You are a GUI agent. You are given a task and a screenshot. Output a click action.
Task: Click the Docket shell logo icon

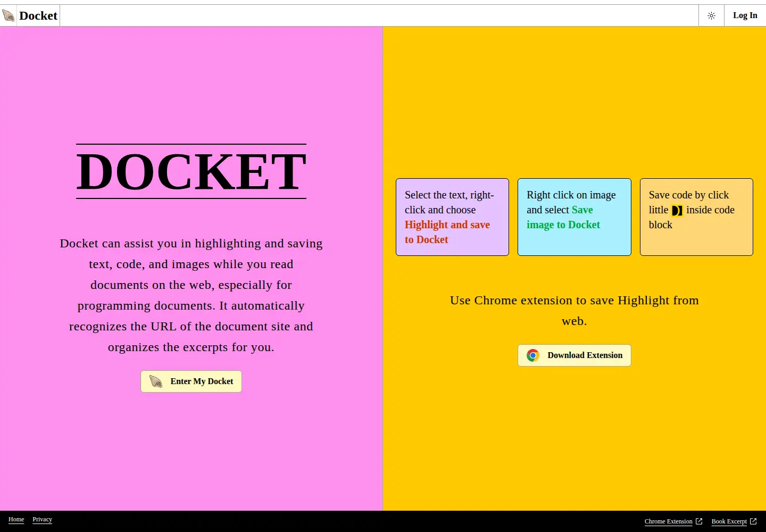point(9,15)
